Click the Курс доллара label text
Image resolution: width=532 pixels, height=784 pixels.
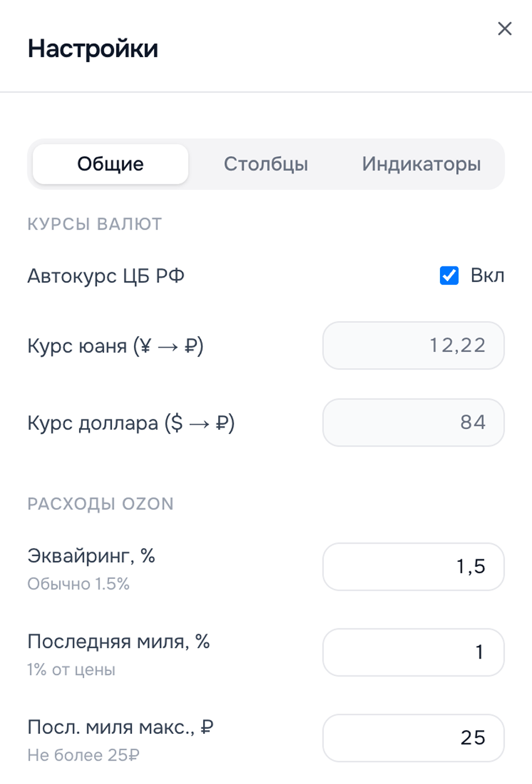(x=130, y=423)
